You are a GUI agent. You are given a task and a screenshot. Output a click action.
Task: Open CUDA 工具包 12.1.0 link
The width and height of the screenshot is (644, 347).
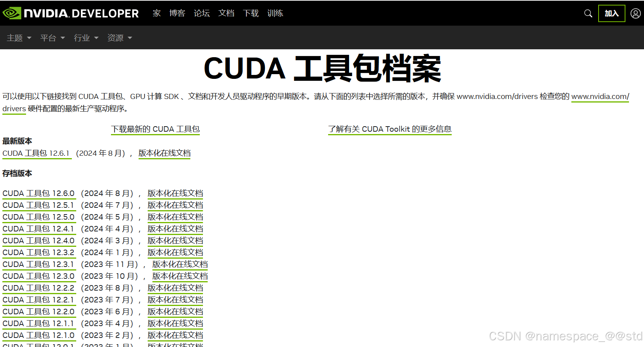tap(38, 336)
